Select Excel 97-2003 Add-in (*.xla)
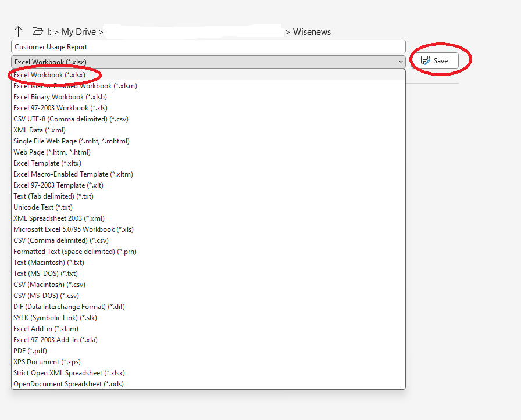Viewport: 521px width, 420px height. [208, 339]
